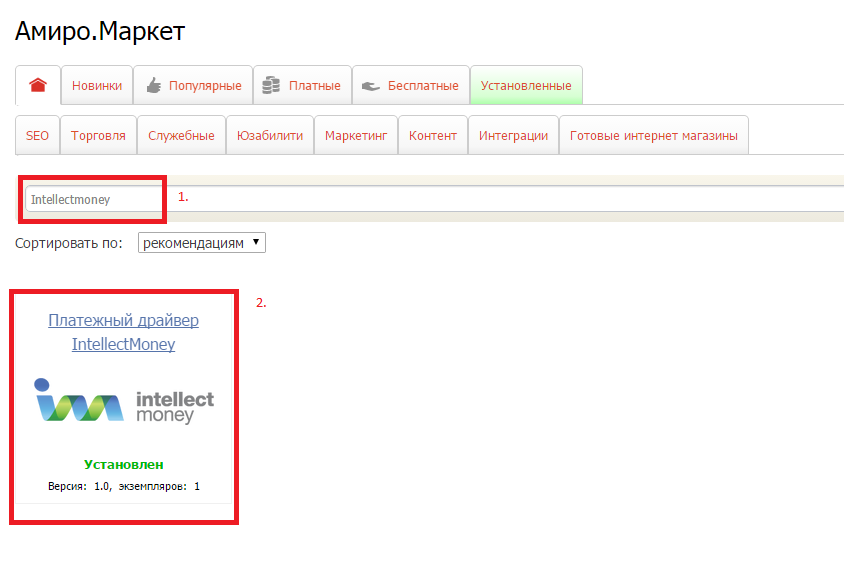The height and width of the screenshot is (561, 844).
Task: Click the Версия 1.0 info line
Action: pyautogui.click(x=123, y=486)
